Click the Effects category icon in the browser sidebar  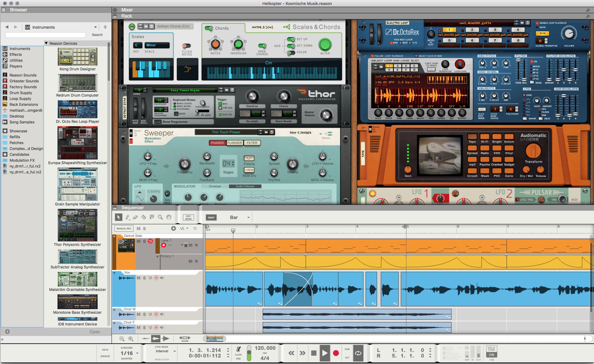(5, 54)
